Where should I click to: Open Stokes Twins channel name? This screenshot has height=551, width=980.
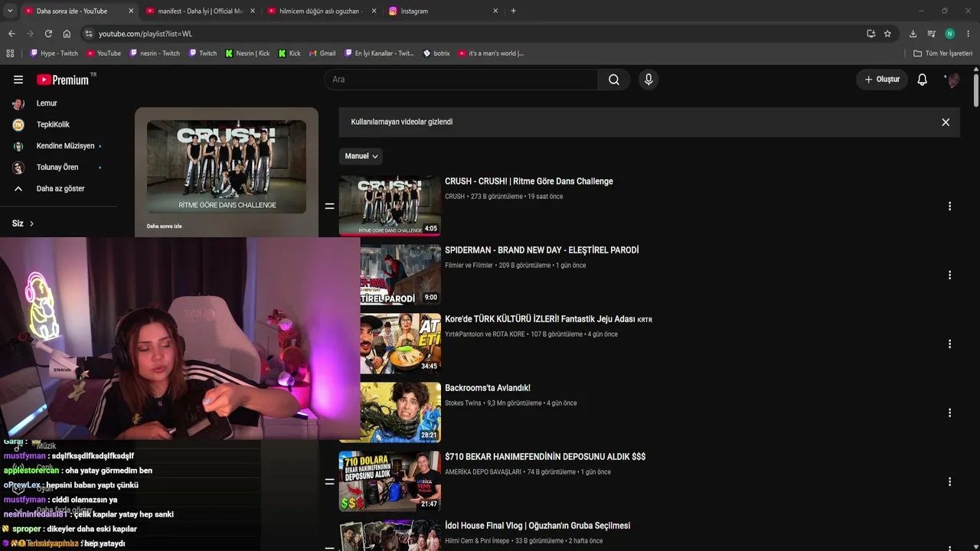click(x=463, y=403)
